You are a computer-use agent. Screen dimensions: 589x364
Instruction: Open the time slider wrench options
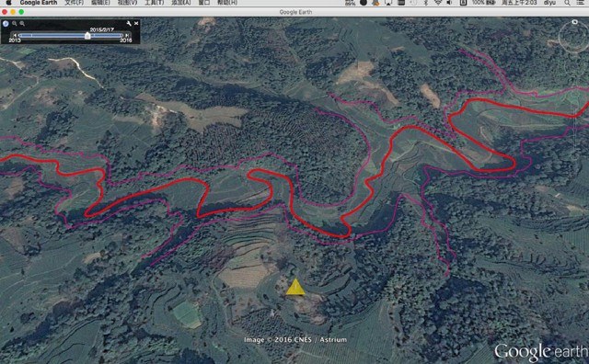click(129, 24)
